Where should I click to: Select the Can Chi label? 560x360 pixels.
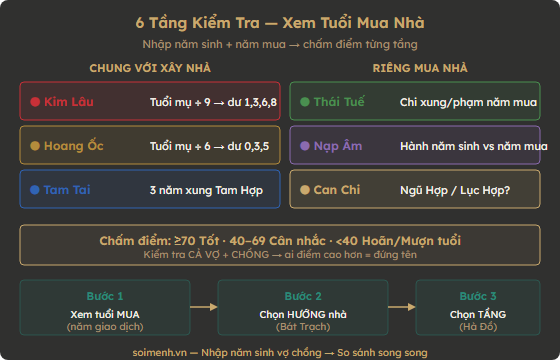[x=337, y=190]
